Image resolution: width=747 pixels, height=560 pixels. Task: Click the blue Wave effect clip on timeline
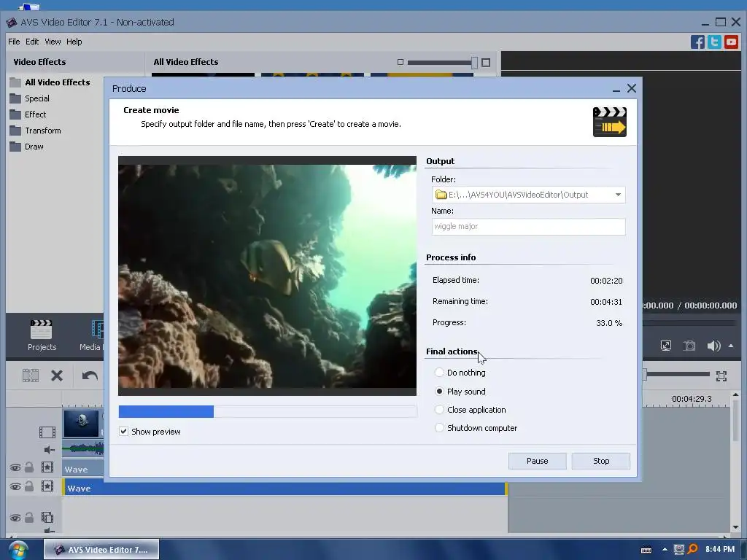(x=285, y=489)
